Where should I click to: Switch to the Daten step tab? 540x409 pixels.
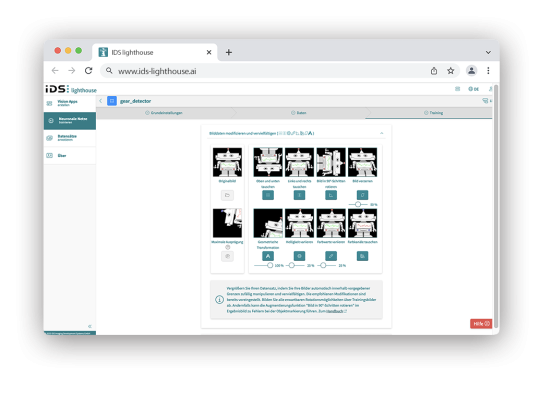pyautogui.click(x=299, y=113)
